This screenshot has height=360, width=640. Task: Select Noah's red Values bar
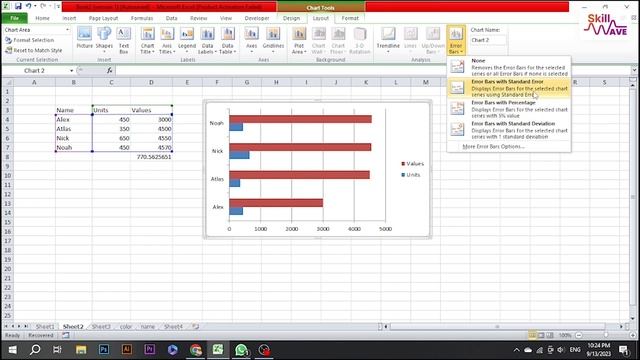(x=300, y=119)
